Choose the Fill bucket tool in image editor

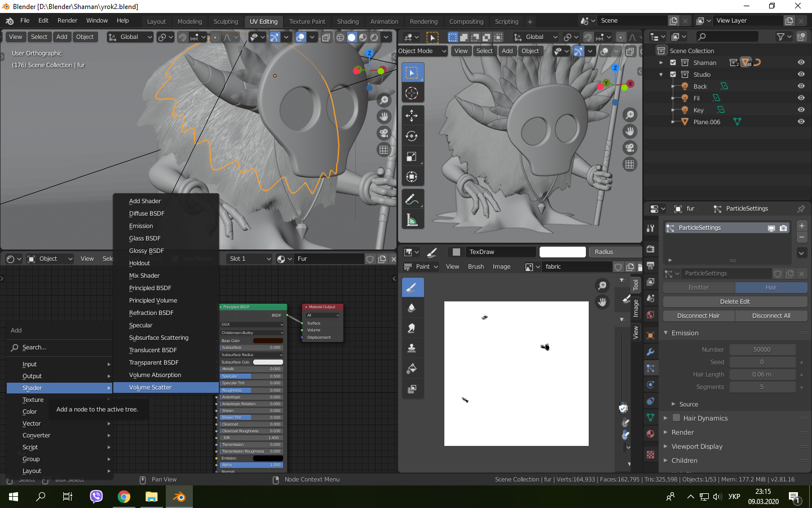point(412,369)
